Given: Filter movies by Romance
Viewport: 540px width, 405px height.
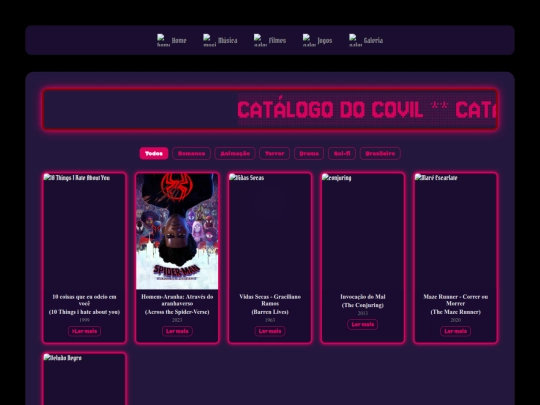Looking at the screenshot, I should coord(191,154).
